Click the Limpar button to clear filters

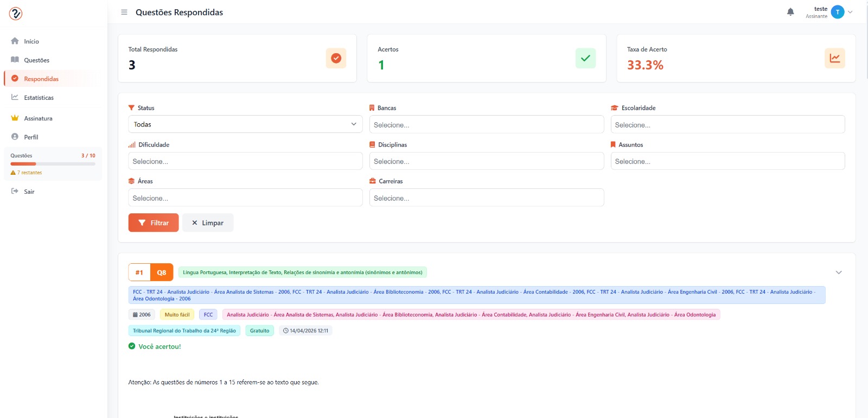pyautogui.click(x=208, y=223)
